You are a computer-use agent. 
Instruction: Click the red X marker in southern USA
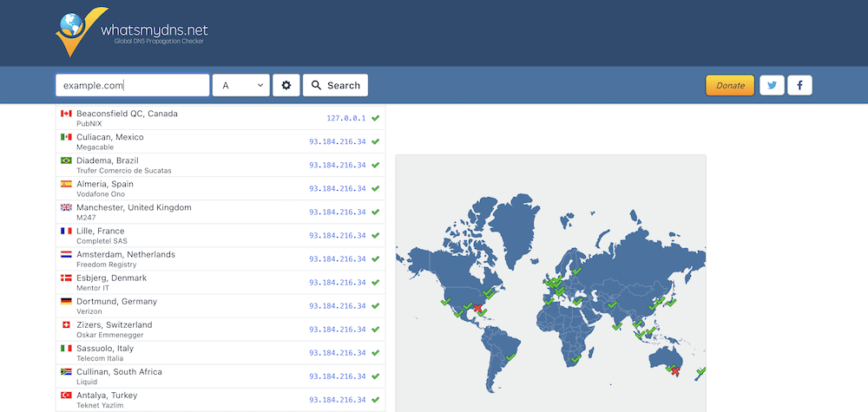(x=477, y=307)
